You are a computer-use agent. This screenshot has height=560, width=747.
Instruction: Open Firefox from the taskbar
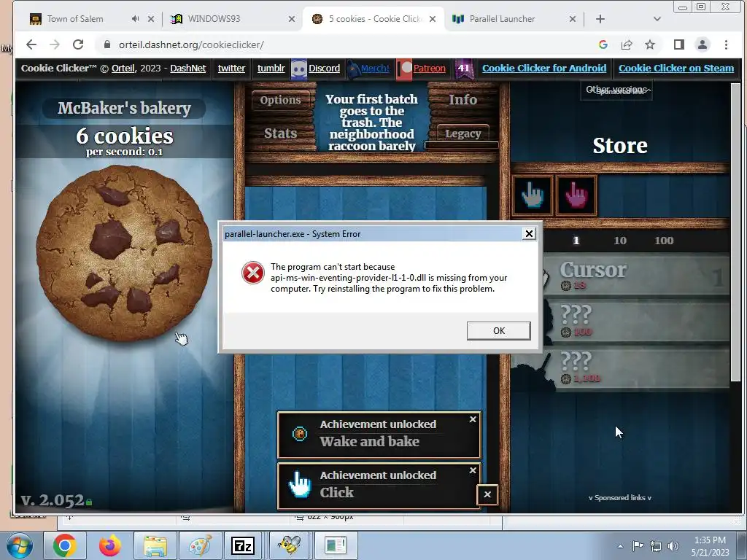[109, 545]
